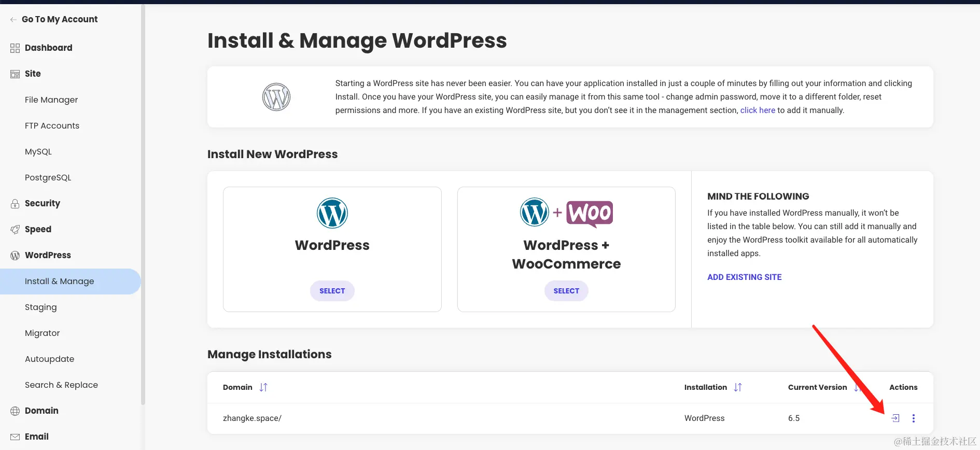This screenshot has height=450, width=980.
Task: Click the Domain globe icon
Action: coord(15,411)
